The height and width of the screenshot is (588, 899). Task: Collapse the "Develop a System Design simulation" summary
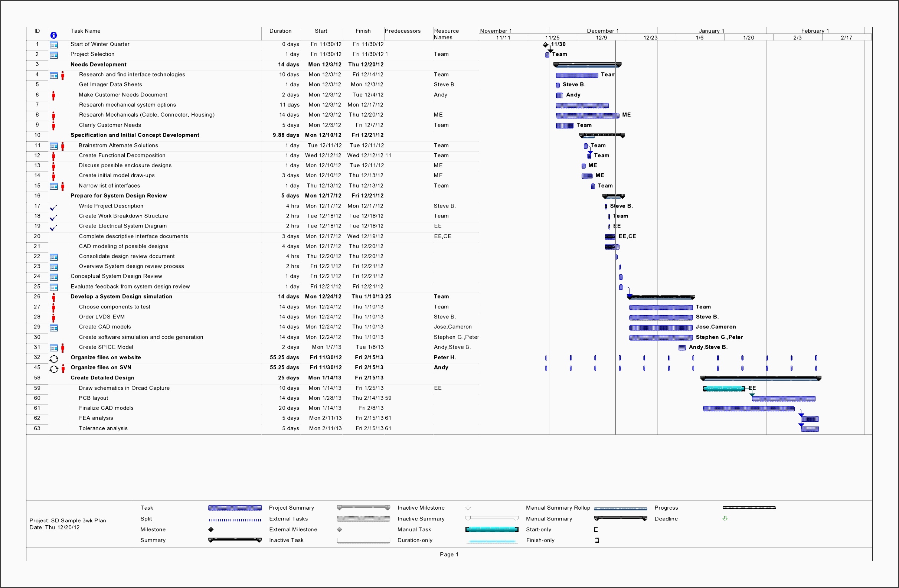121,297
